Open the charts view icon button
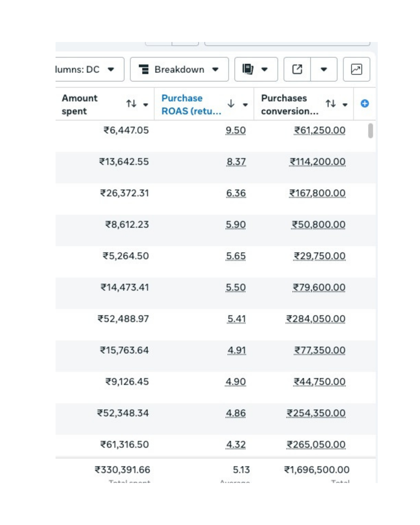The width and height of the screenshot is (420, 525). 356,69
